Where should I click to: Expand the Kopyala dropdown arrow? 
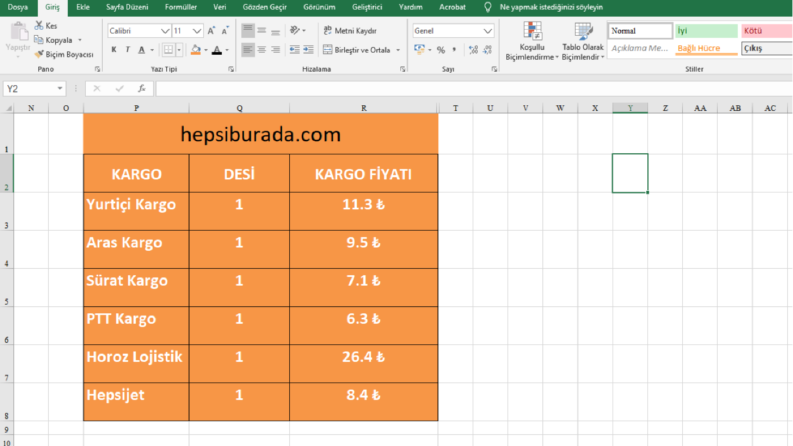tap(80, 40)
